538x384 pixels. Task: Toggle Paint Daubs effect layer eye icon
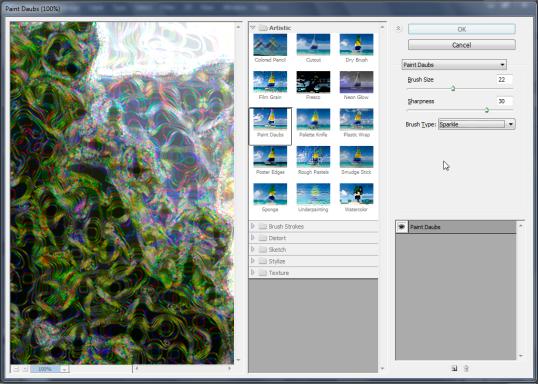coord(402,226)
